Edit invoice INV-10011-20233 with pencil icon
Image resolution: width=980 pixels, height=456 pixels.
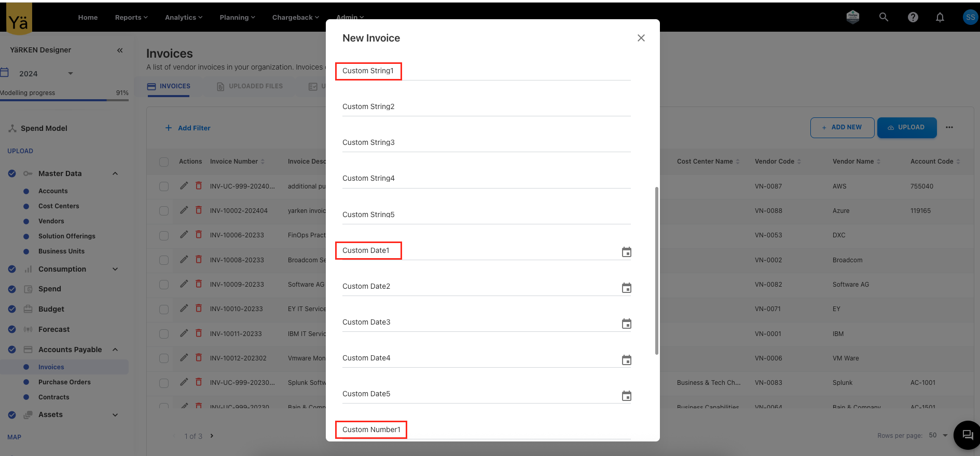[x=184, y=333]
